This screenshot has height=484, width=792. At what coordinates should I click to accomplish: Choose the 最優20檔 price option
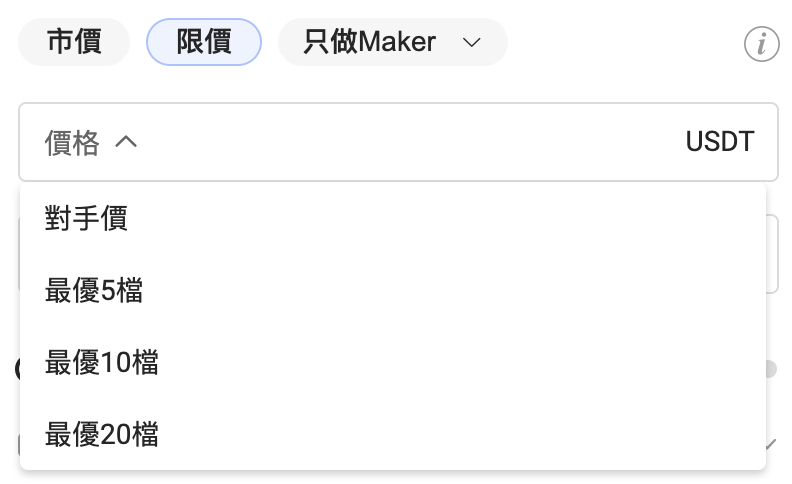101,435
